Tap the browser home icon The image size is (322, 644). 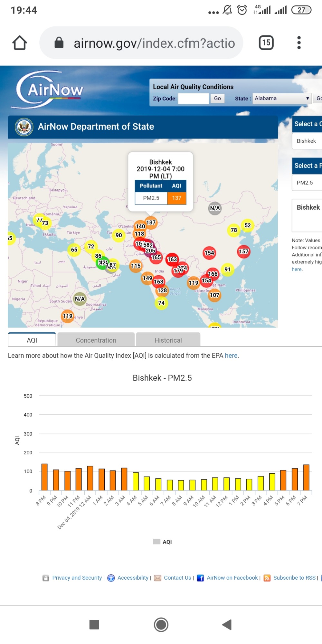20,43
